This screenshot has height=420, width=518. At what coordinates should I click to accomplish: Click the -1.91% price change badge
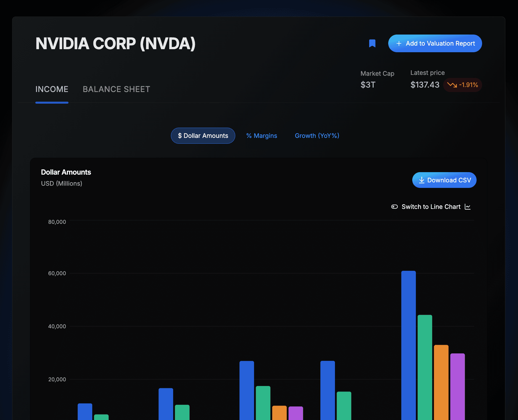[463, 85]
